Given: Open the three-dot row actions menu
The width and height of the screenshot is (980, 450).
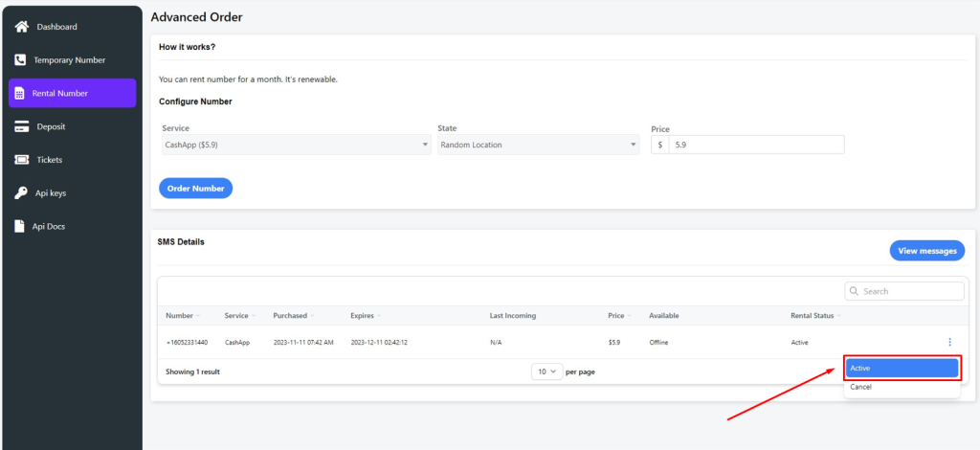Looking at the screenshot, I should (x=949, y=342).
